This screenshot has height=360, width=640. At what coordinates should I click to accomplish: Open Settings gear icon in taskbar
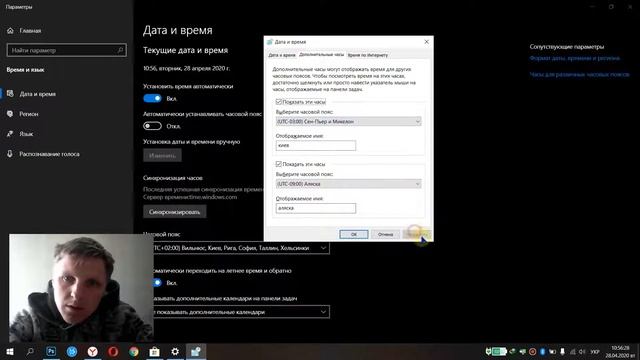(175, 351)
